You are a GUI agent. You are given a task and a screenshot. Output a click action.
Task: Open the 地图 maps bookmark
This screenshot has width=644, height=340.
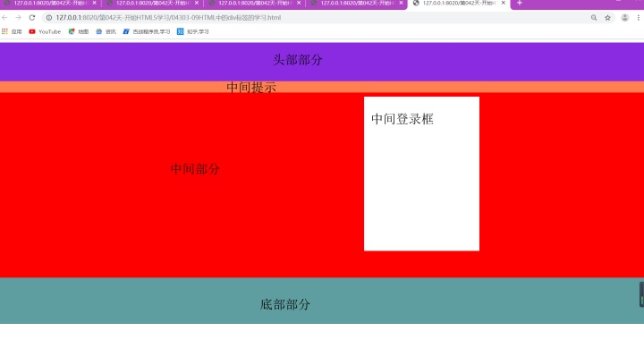[79, 31]
